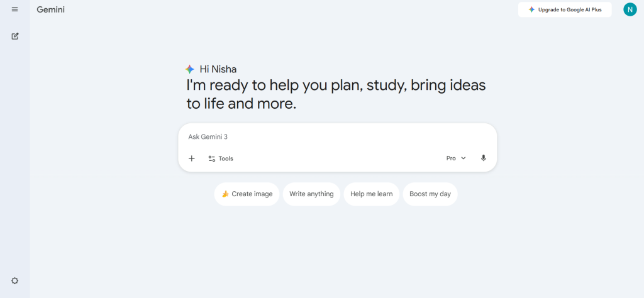
Task: Select the Help me learn suggestion
Action: click(x=371, y=194)
